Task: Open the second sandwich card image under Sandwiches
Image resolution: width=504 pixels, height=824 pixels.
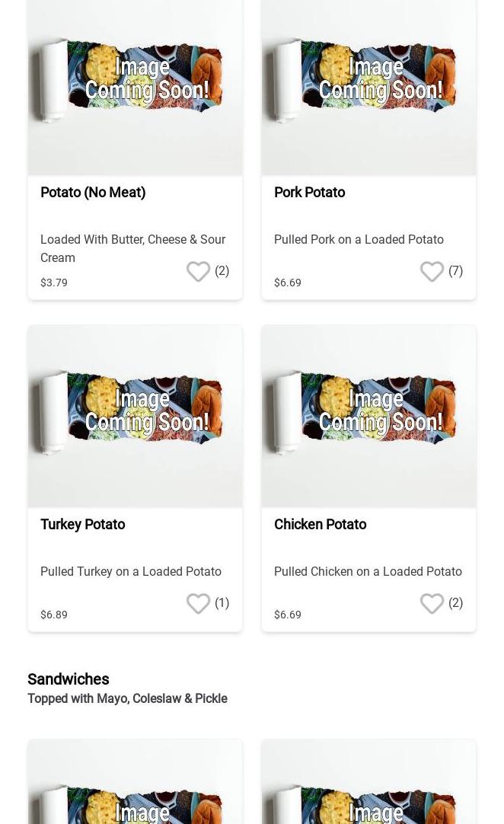Action: 369,781
